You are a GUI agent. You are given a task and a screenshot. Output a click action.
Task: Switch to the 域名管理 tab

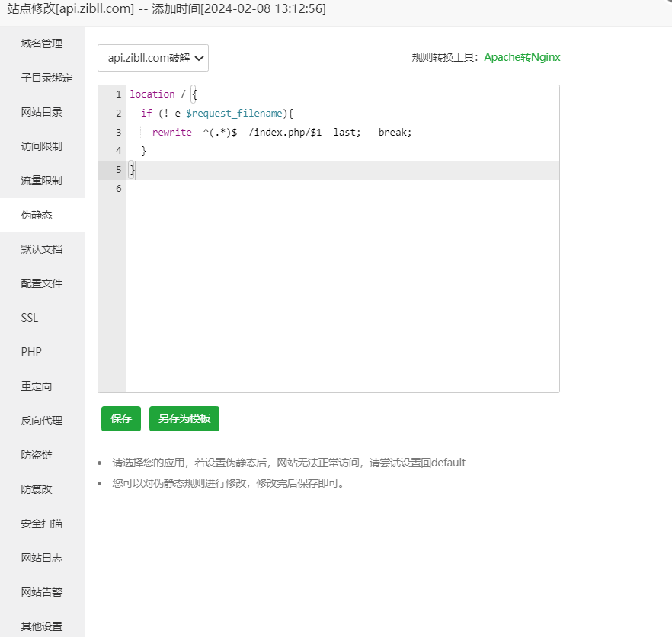tap(42, 43)
